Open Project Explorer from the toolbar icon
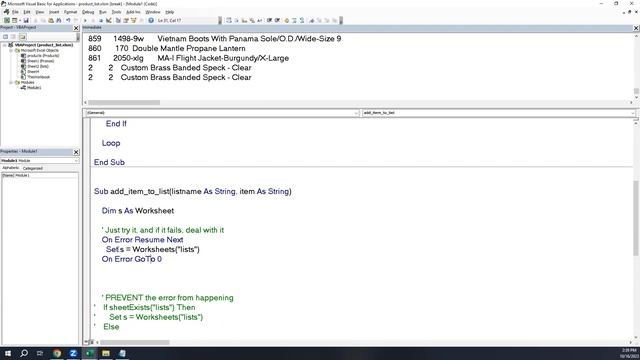640x360 pixels. [x=118, y=20]
